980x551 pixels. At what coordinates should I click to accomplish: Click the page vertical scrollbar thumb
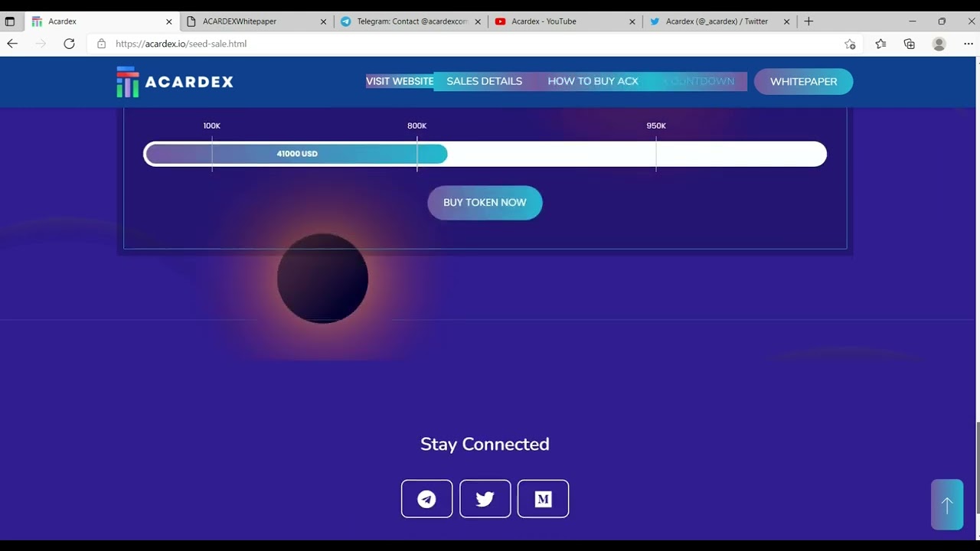[x=976, y=467]
